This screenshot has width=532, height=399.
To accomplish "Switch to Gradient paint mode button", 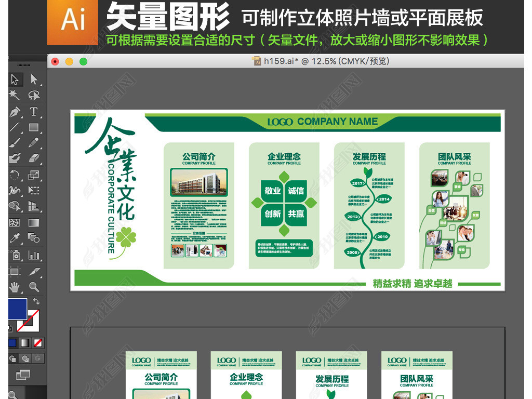I will click(x=24, y=343).
